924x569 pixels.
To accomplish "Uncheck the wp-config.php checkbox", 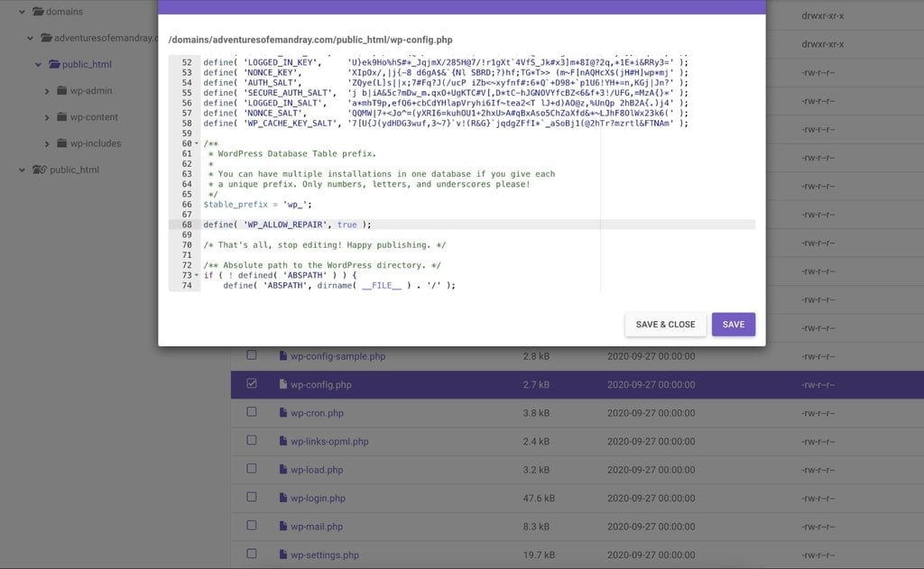I will (250, 384).
